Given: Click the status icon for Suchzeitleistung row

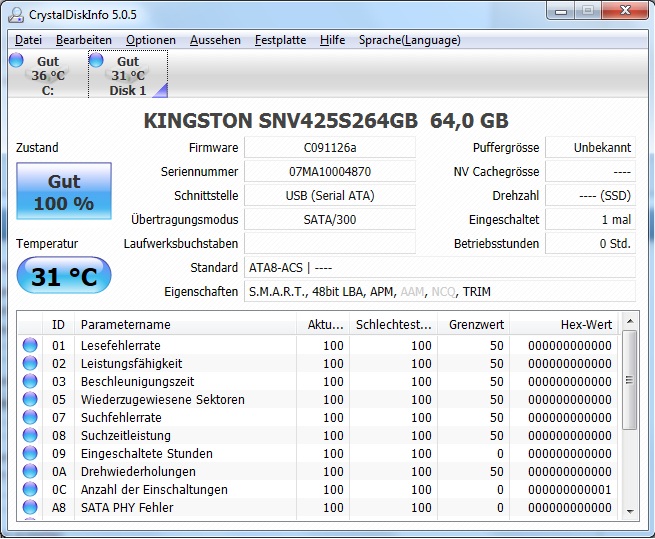Looking at the screenshot, I should [x=30, y=435].
